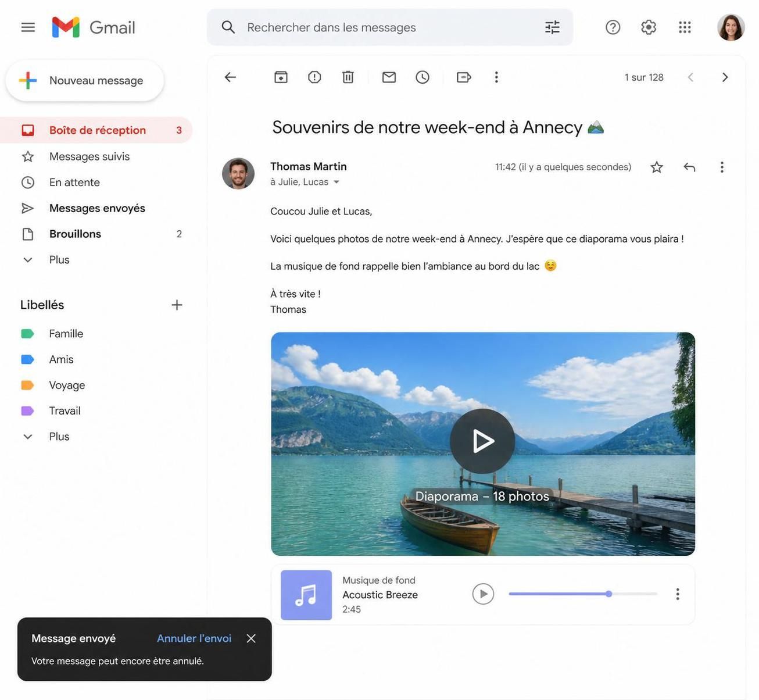Reply to Thomas Martin
This screenshot has height=700, width=759.
[689, 167]
